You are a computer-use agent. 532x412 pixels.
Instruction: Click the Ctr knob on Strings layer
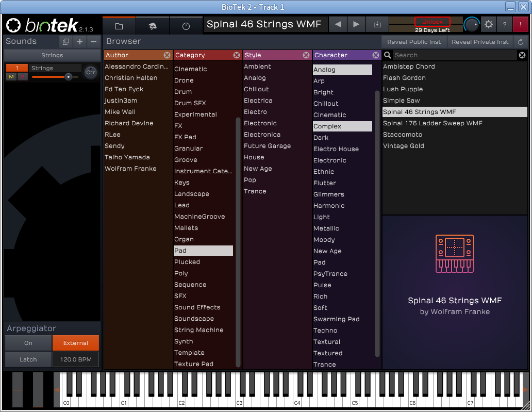pyautogui.click(x=91, y=72)
